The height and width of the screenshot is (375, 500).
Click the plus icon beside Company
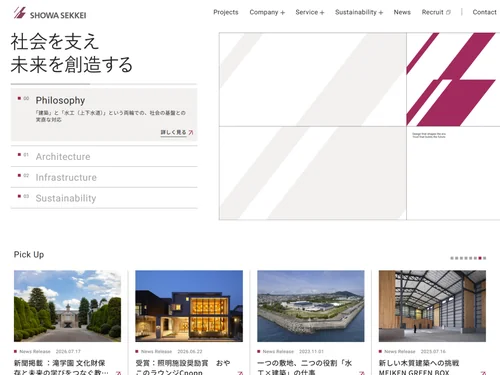(282, 13)
